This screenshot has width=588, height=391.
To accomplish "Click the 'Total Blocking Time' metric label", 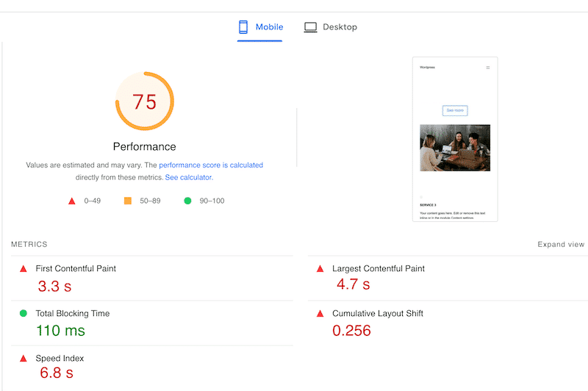I will tap(72, 313).
